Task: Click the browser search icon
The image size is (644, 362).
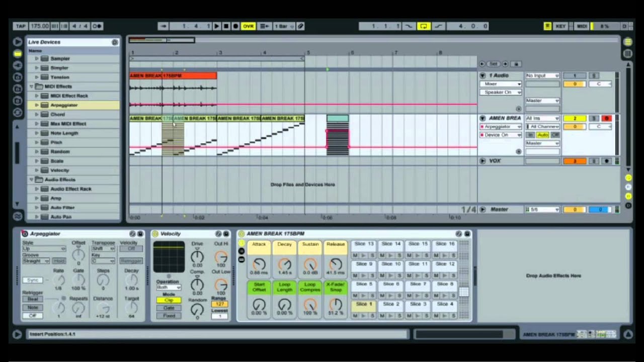Action: (x=115, y=42)
